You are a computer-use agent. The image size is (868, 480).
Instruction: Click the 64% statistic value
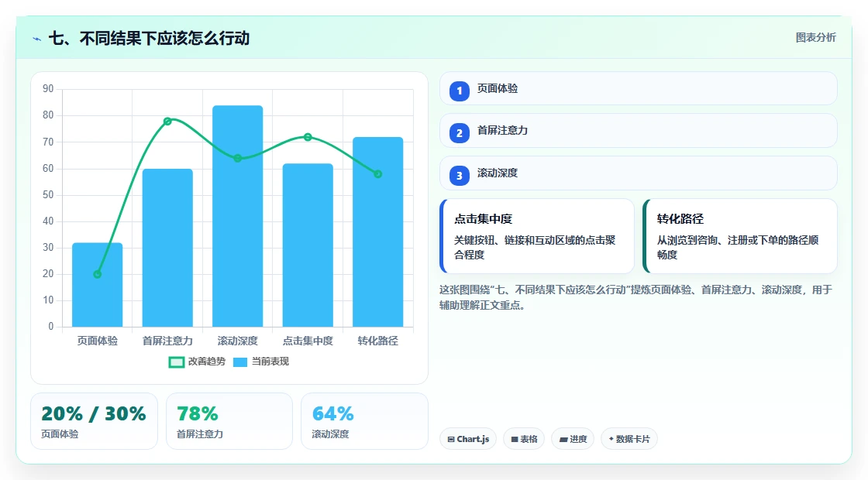pos(332,413)
